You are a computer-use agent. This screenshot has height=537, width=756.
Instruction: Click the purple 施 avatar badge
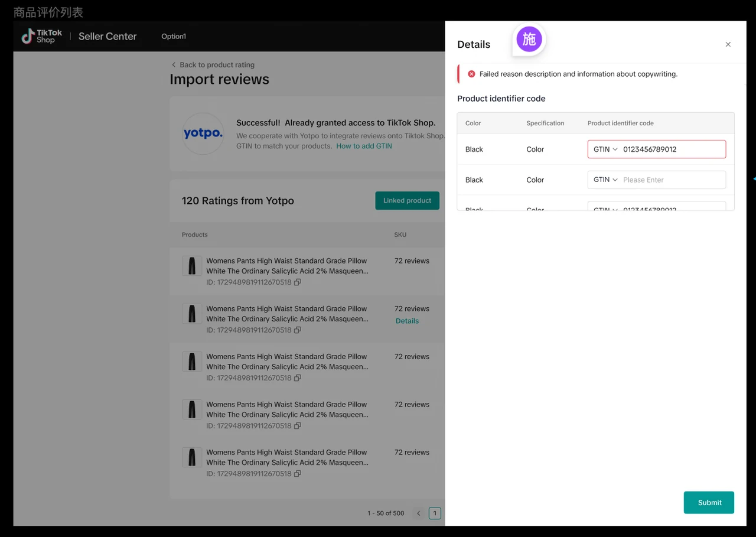[529, 40]
